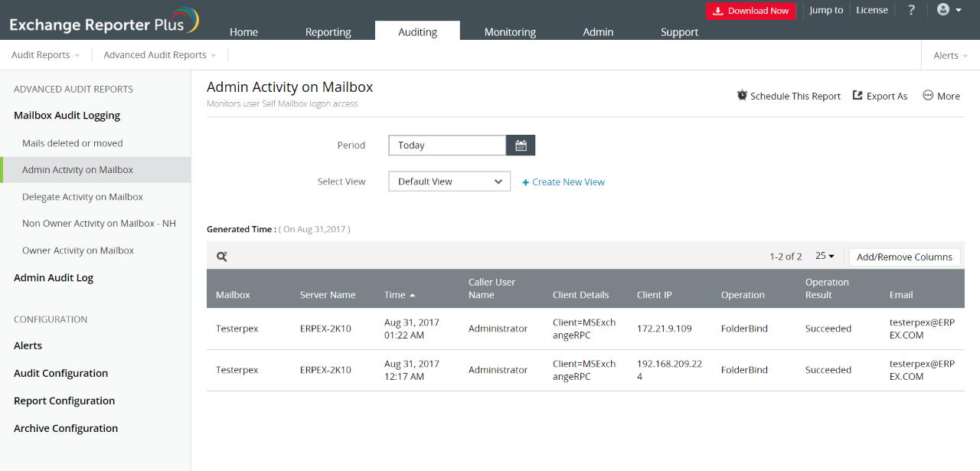Open Admin Audit Log in sidebar
Image resolution: width=980 pixels, height=471 pixels.
pos(54,278)
